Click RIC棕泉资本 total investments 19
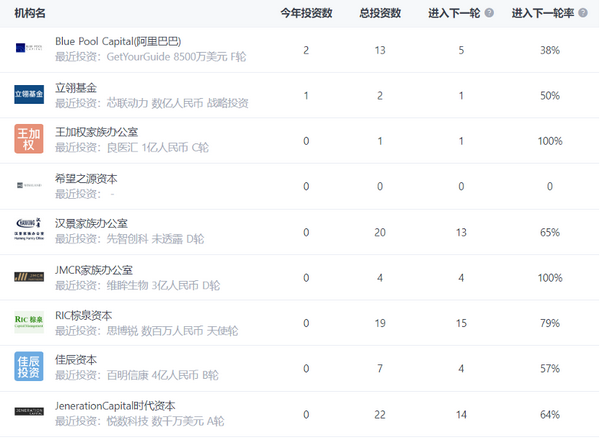Image resolution: width=600 pixels, height=438 pixels. click(380, 323)
